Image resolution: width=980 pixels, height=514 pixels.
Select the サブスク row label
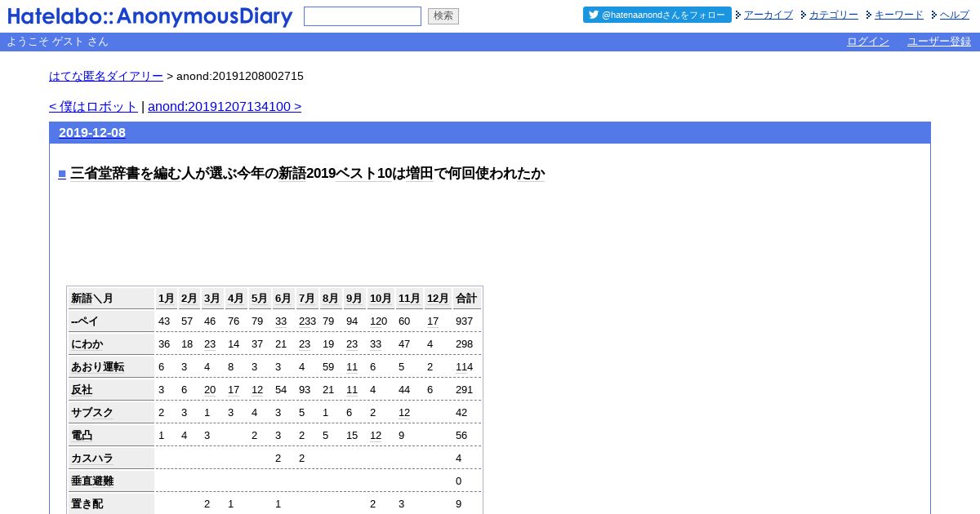pyautogui.click(x=111, y=413)
